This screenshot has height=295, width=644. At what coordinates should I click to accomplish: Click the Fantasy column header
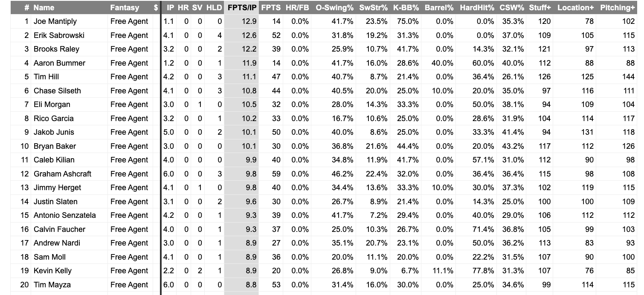point(125,8)
